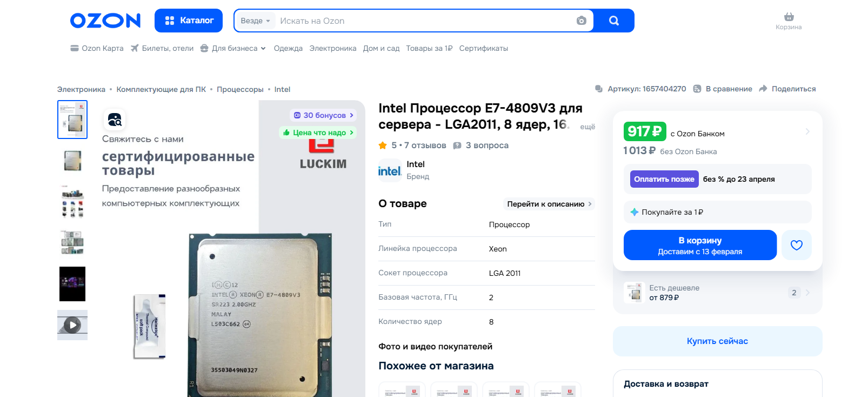This screenshot has width=868, height=397.
Task: Go to Процессоры breadcrumb
Action: pyautogui.click(x=240, y=89)
